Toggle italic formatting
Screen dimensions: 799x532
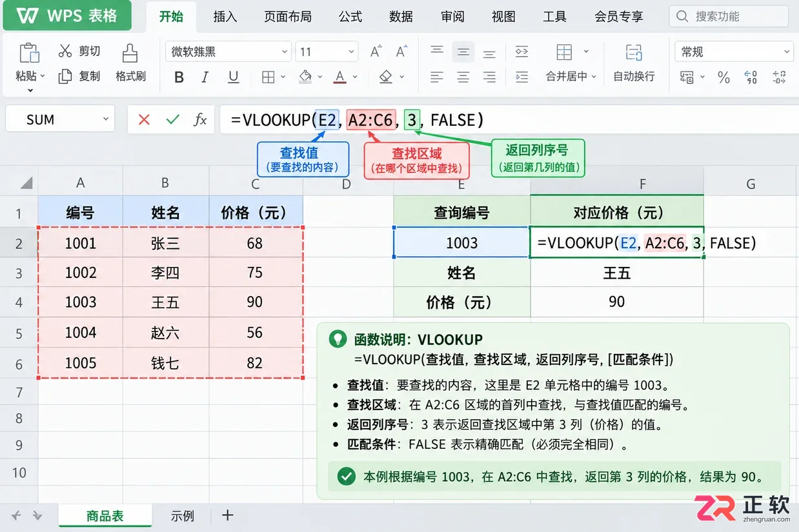(205, 77)
